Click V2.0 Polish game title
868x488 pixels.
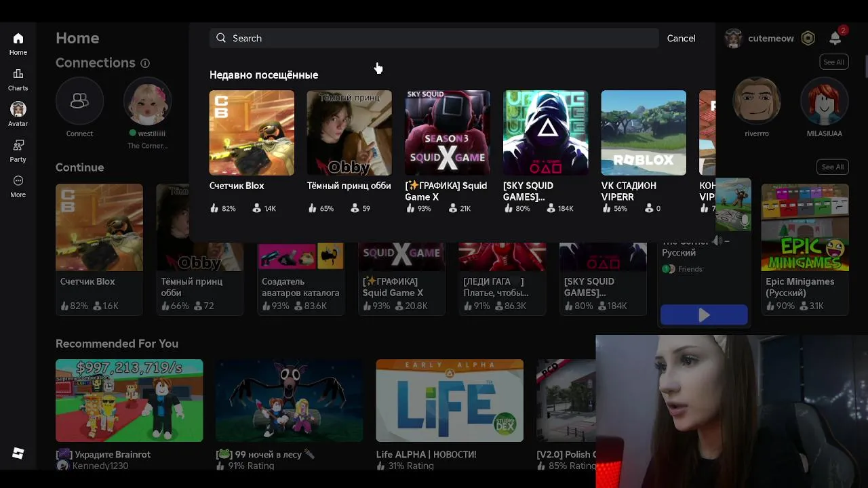click(566, 454)
